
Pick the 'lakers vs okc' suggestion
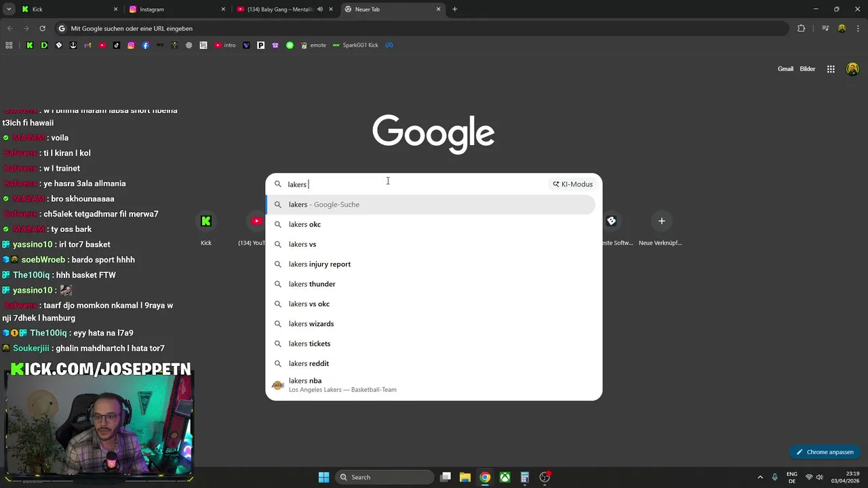[x=431, y=304]
